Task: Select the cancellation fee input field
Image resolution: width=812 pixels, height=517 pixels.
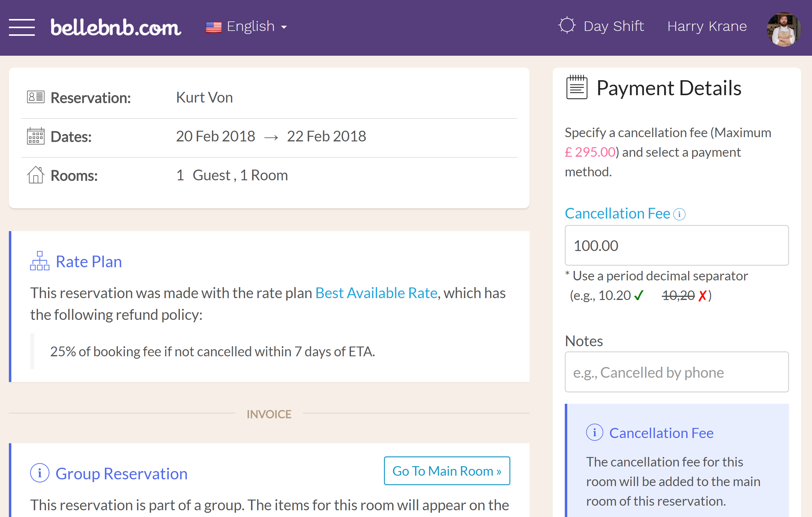Action: click(676, 245)
